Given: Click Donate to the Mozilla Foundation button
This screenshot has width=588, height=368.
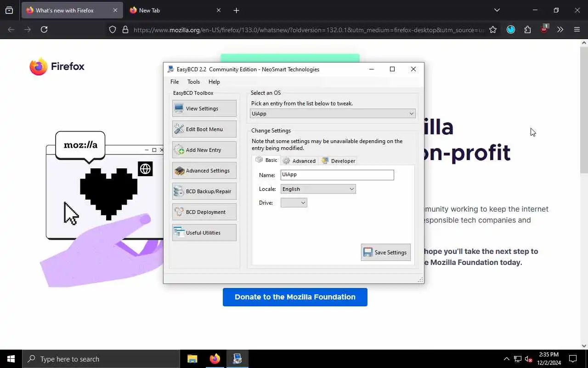Looking at the screenshot, I should (x=295, y=297).
